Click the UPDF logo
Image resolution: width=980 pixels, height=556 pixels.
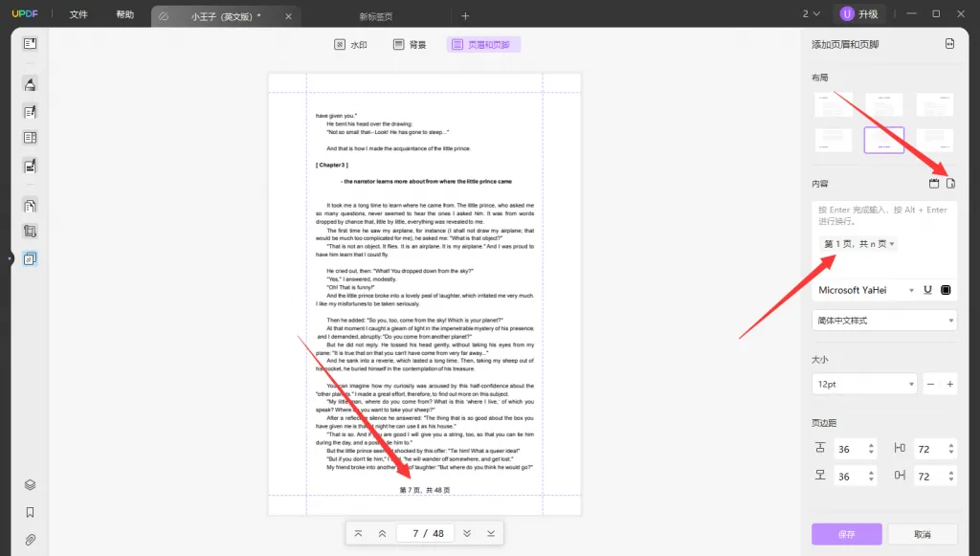click(25, 13)
